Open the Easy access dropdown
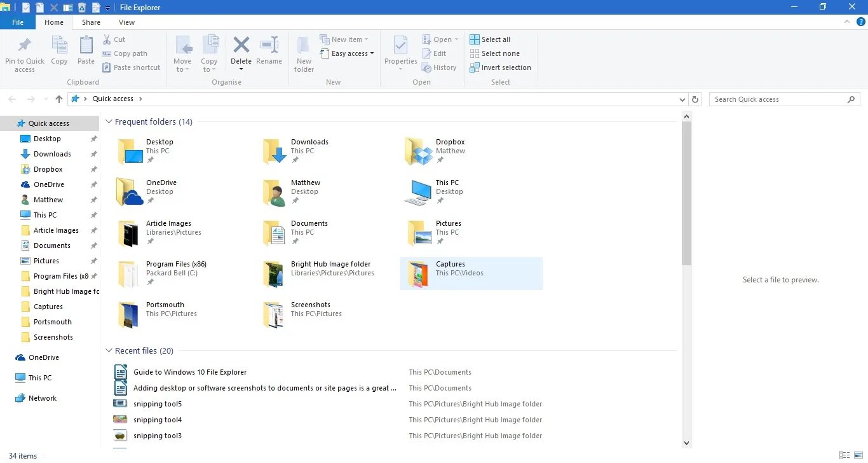This screenshot has height=463, width=868. point(347,53)
